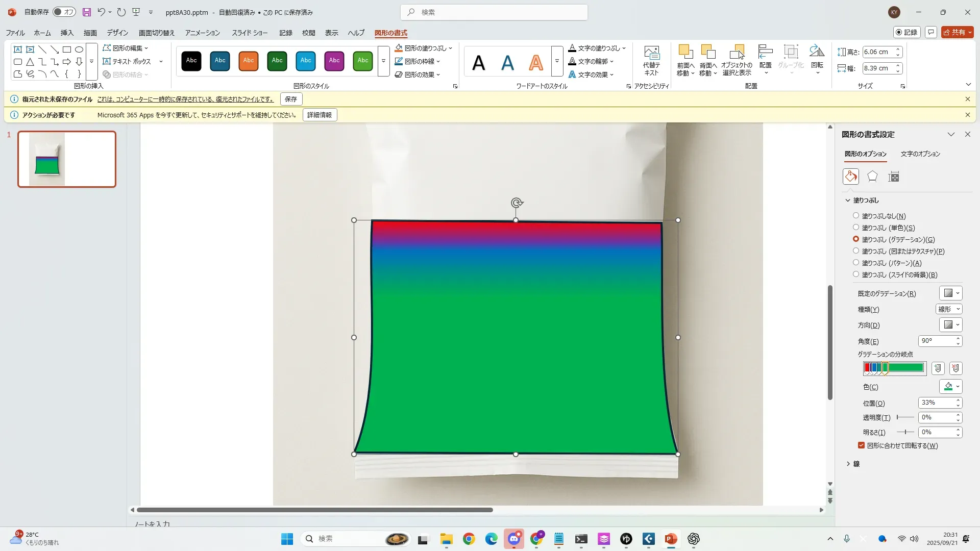Select solid fill (単色) radio option

pos(856,228)
